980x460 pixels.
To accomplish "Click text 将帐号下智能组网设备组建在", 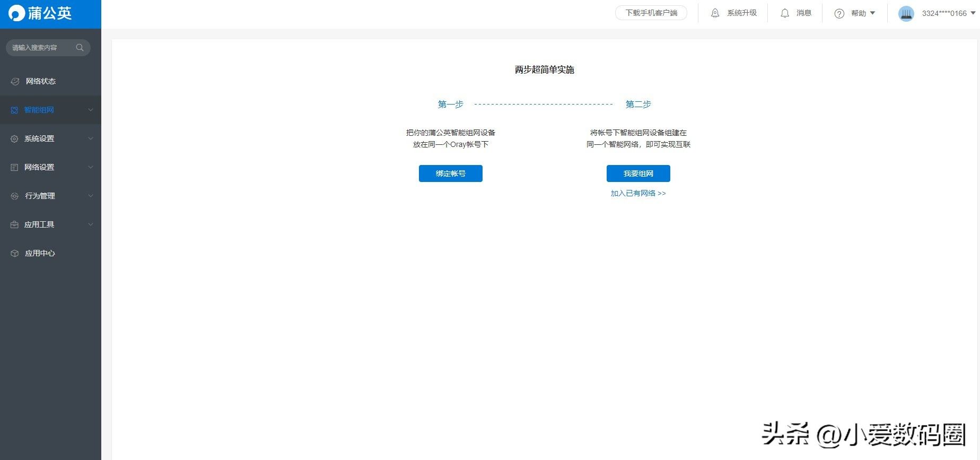I will pos(638,133).
